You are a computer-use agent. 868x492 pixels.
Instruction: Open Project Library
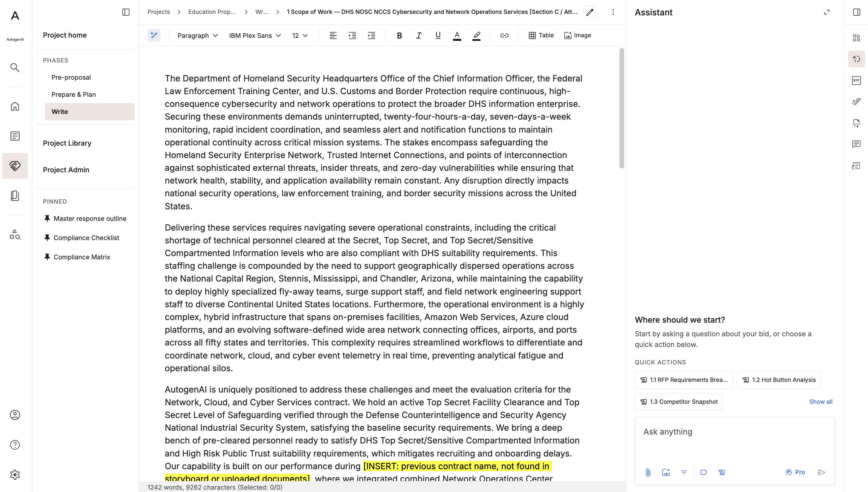67,143
